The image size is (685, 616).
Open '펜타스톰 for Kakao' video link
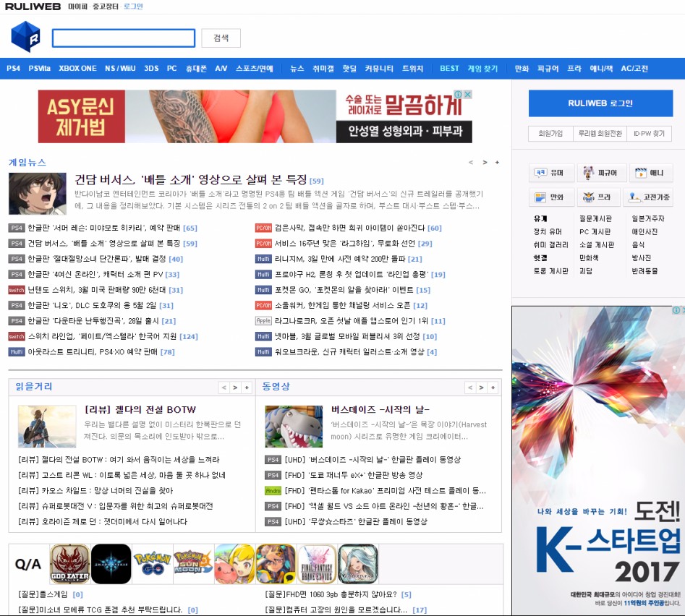coord(386,491)
